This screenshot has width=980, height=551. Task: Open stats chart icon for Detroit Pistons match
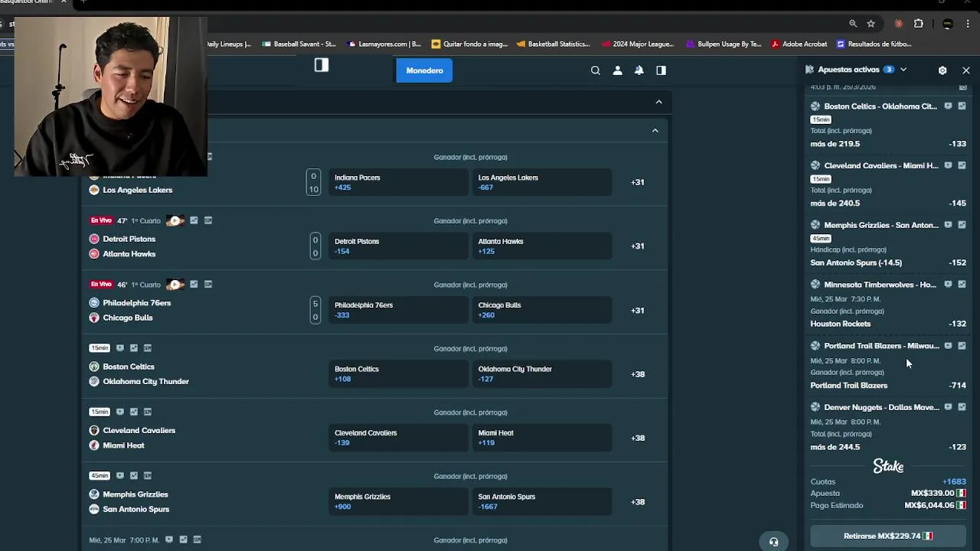tap(194, 220)
